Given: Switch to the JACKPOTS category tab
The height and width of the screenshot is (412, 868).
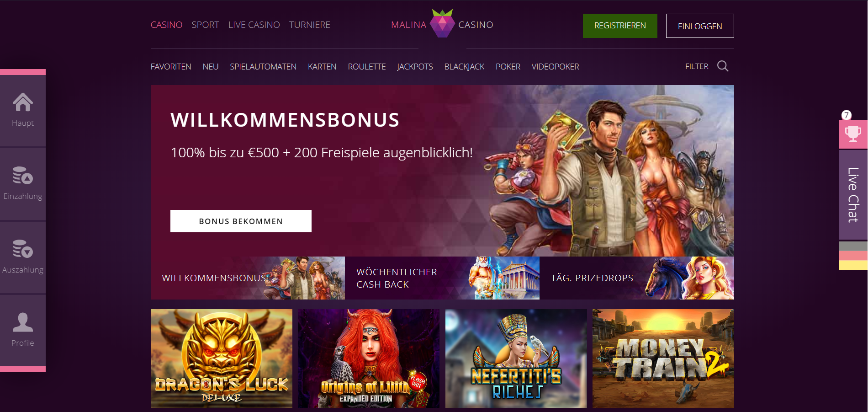Looking at the screenshot, I should 415,67.
